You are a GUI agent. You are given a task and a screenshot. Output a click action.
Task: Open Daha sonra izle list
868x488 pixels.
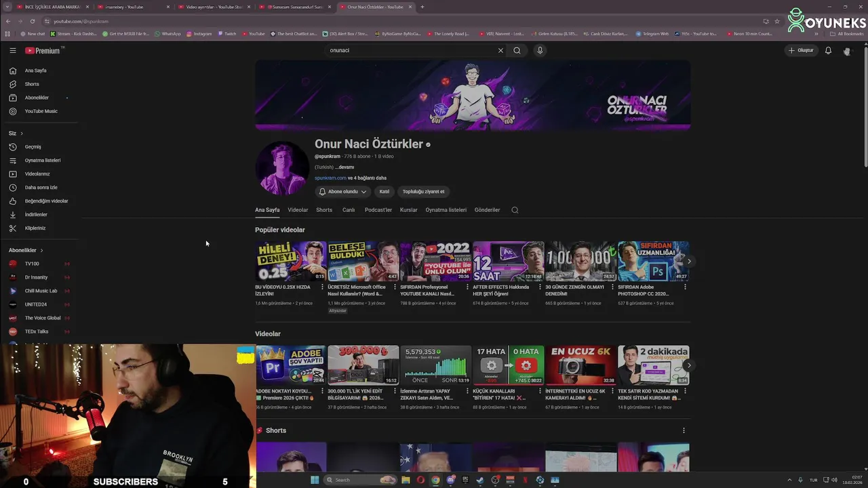pyautogui.click(x=41, y=188)
